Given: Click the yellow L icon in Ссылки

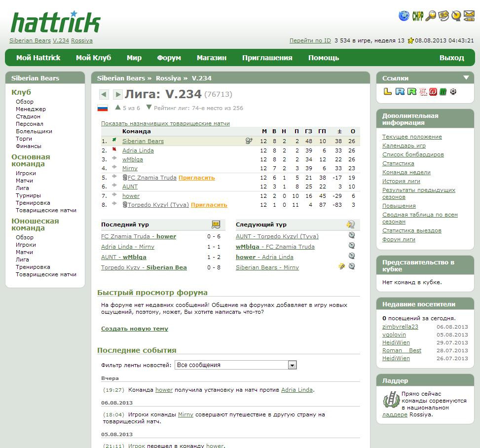Looking at the screenshot, I should [388, 91].
